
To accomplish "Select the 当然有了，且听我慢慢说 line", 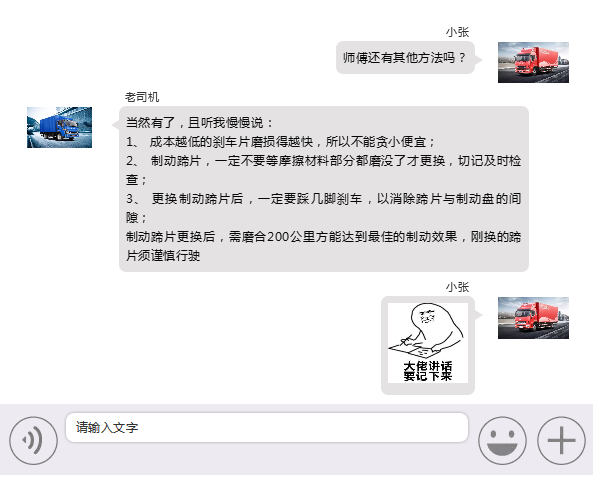I will (x=199, y=123).
